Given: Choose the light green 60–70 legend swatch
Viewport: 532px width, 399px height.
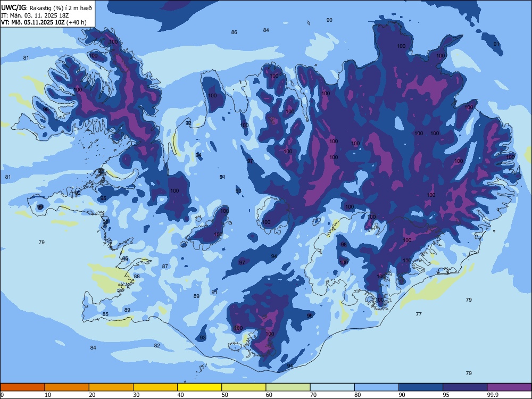Looking at the screenshot, I should 288,387.
